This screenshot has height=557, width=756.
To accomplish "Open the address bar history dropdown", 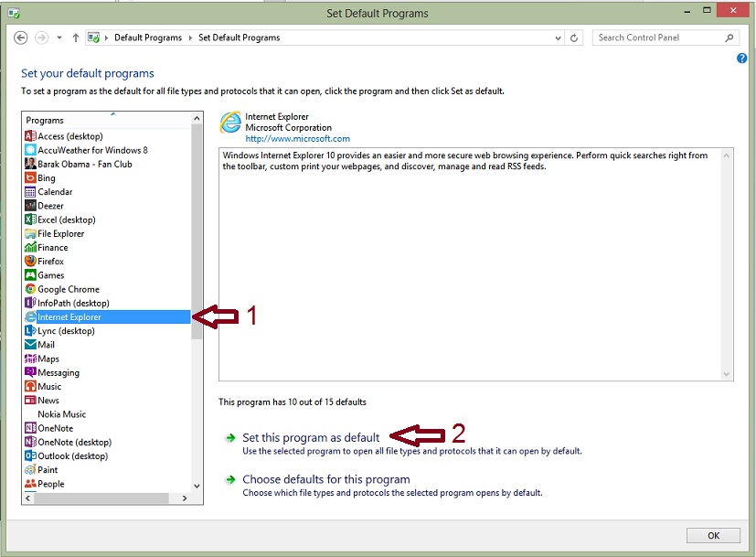I will pyautogui.click(x=558, y=38).
